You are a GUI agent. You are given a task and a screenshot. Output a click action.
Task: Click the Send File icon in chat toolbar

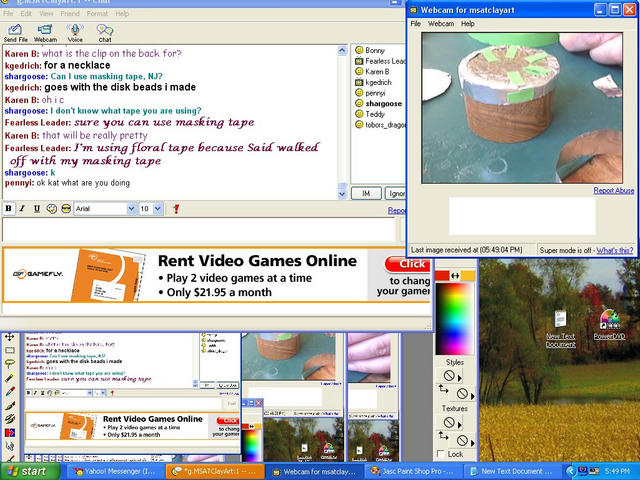coord(16,33)
